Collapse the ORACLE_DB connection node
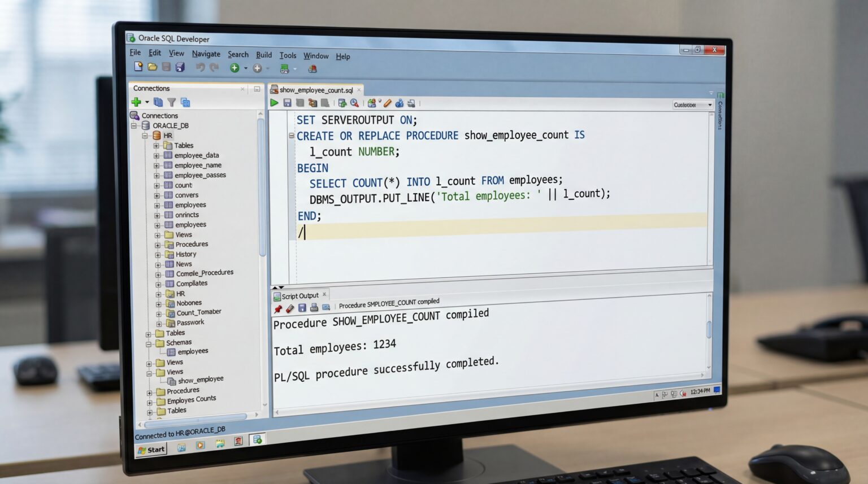This screenshot has height=484, width=868. pyautogui.click(x=134, y=125)
